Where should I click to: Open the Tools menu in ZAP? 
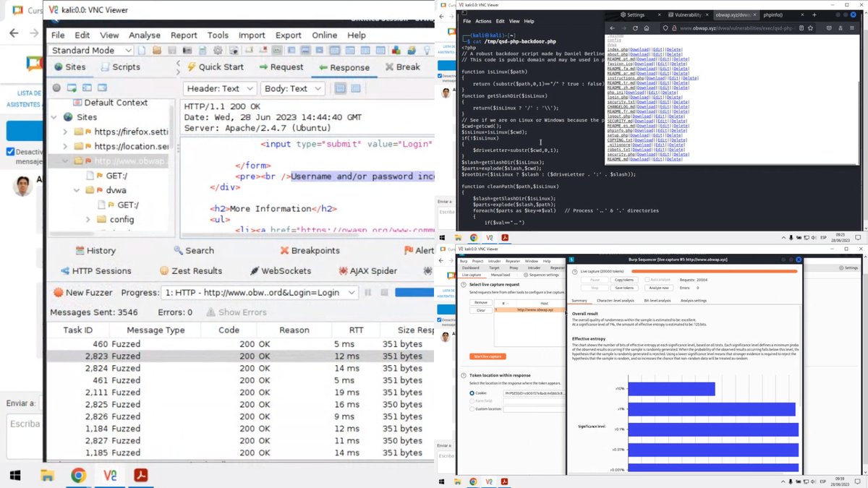pos(218,35)
